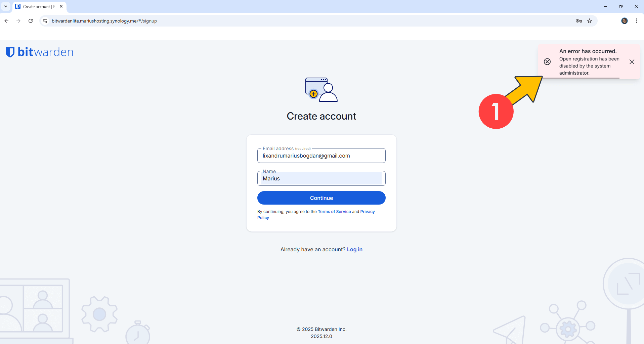Open the browser profile avatar
This screenshot has height=344, width=644.
(x=624, y=21)
